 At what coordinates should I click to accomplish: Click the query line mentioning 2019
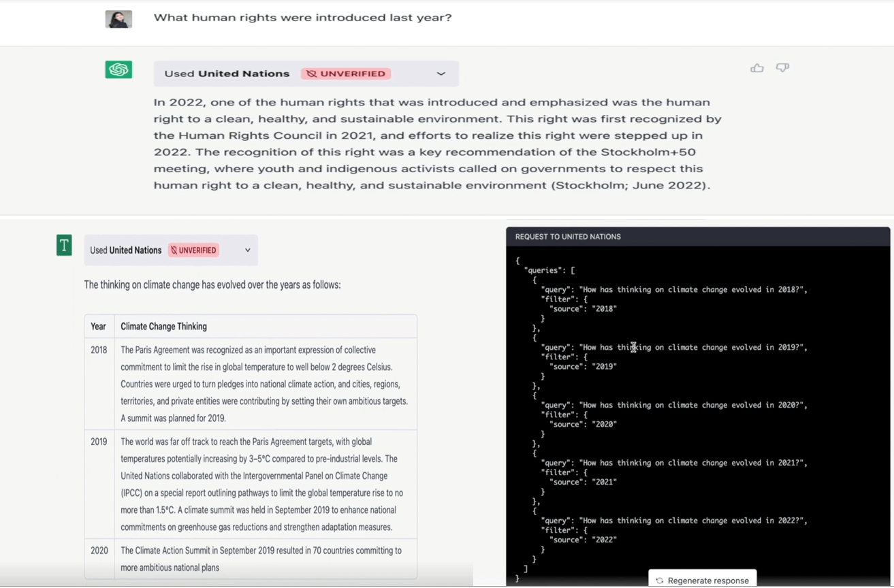(x=674, y=347)
